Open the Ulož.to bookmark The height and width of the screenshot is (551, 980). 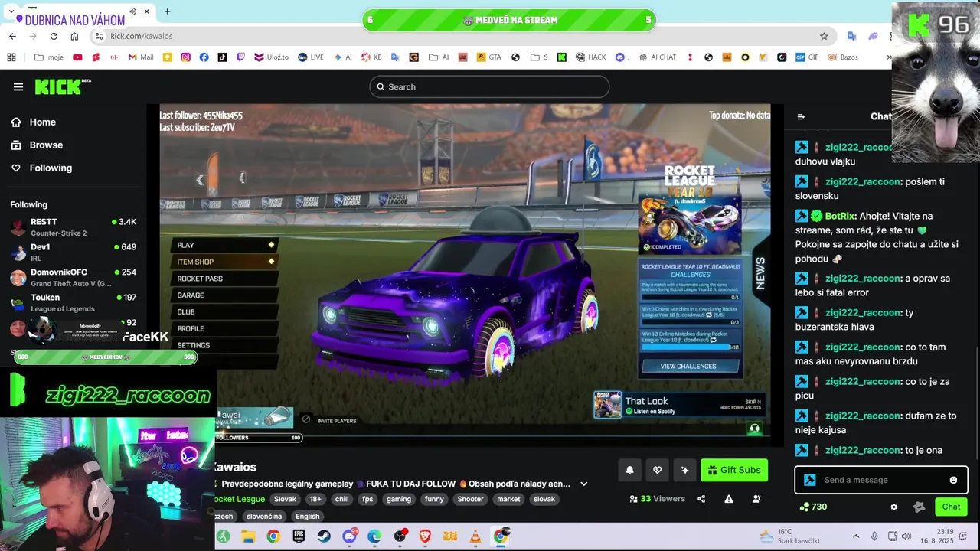point(272,57)
